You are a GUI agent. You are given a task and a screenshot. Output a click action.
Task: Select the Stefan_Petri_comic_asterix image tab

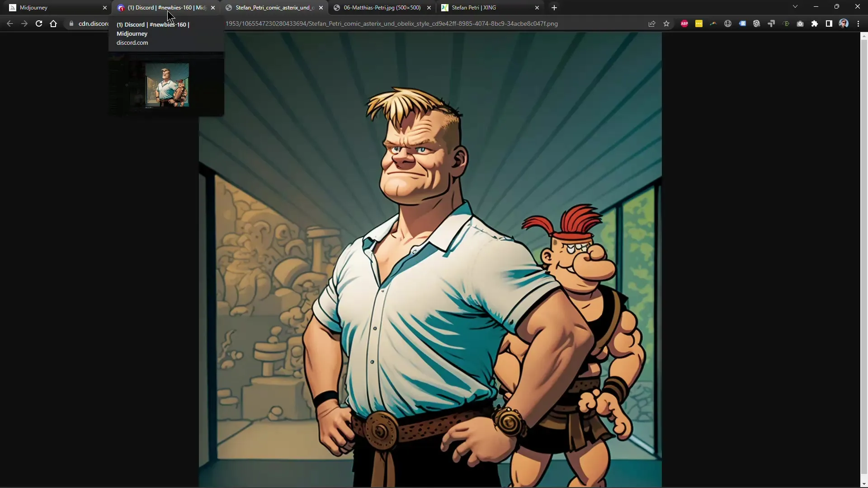[274, 8]
